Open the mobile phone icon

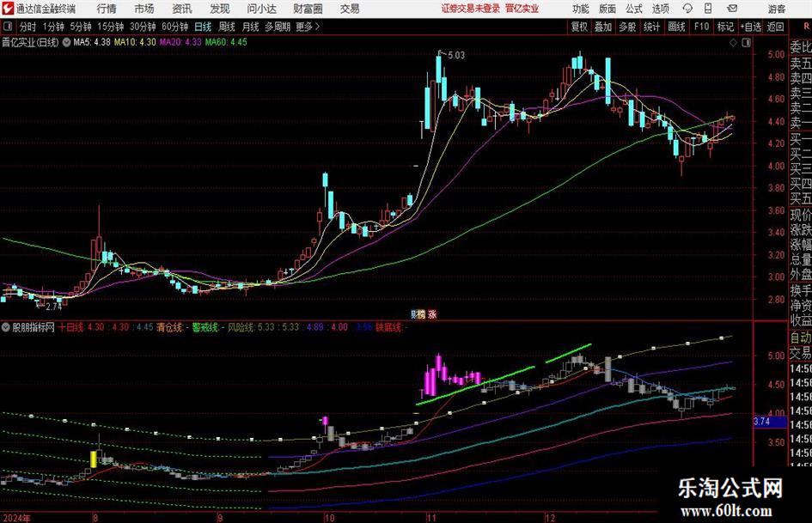(708, 9)
